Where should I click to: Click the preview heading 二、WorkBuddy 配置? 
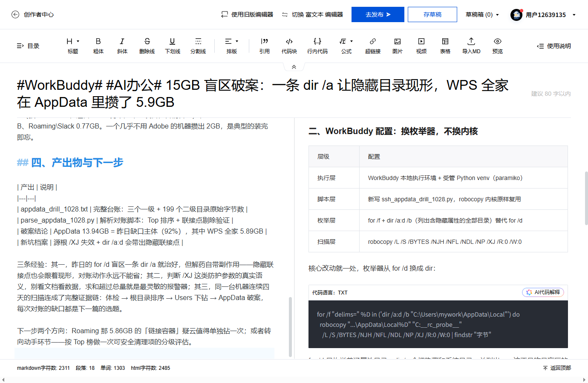(393, 131)
